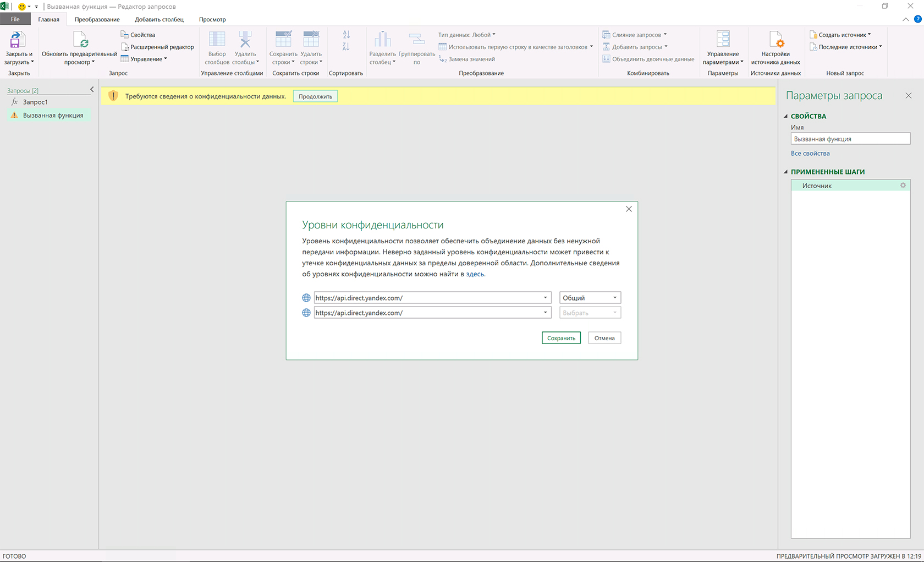Close the privacy levels dialog with X
This screenshot has width=924, height=562.
[629, 209]
